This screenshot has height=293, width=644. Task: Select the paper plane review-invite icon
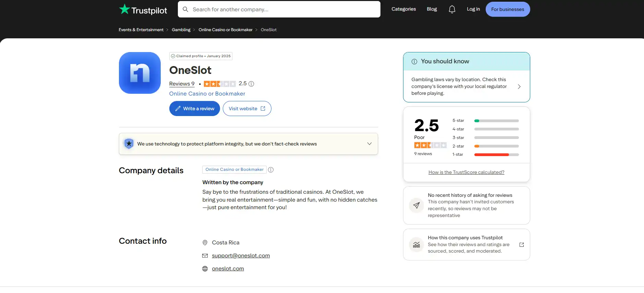pyautogui.click(x=416, y=205)
